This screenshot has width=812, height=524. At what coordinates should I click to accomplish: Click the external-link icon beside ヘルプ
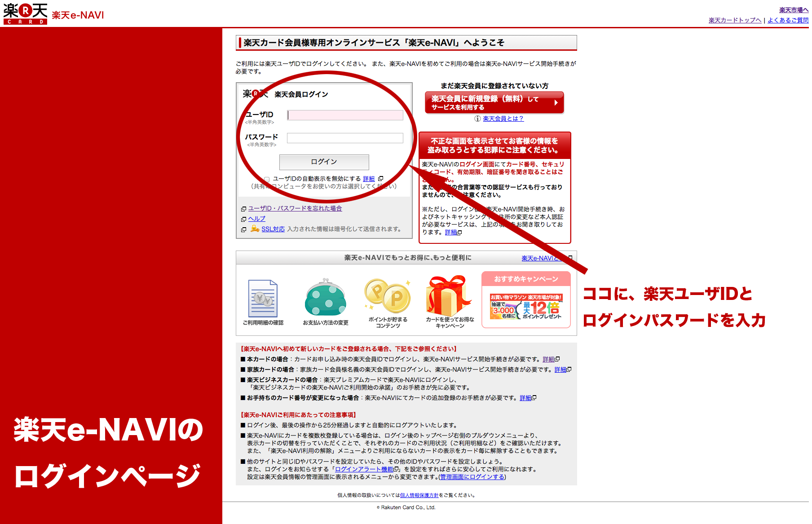tap(243, 219)
